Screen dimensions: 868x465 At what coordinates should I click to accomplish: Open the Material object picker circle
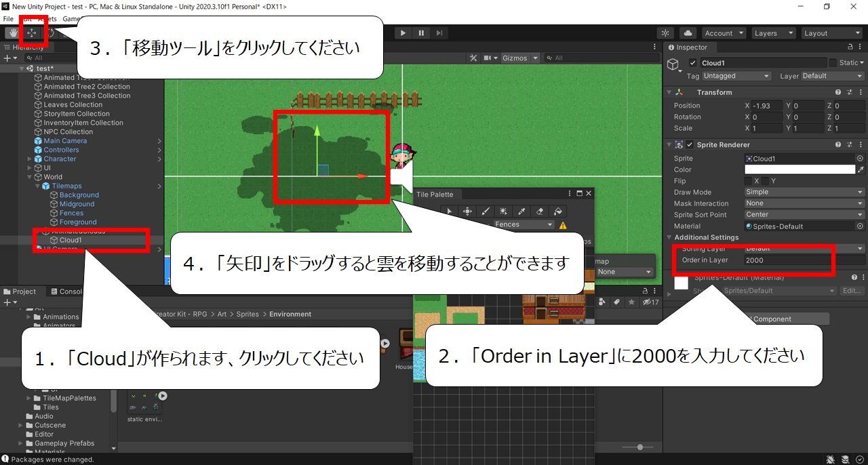click(860, 226)
